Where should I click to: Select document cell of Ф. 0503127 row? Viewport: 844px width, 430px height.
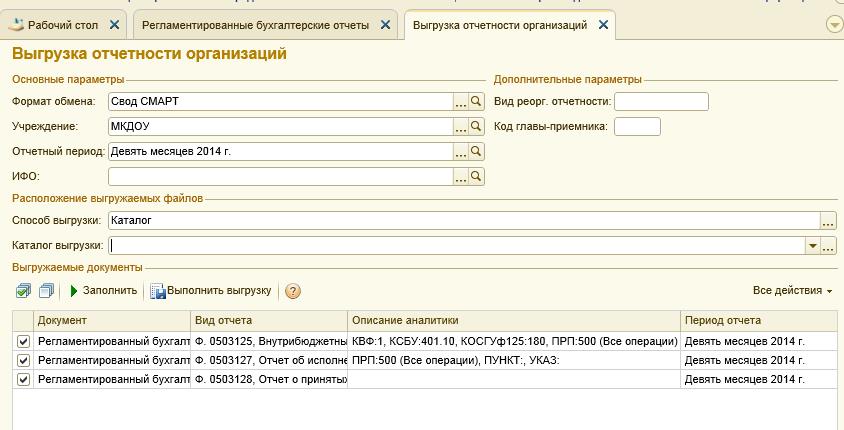coord(112,360)
